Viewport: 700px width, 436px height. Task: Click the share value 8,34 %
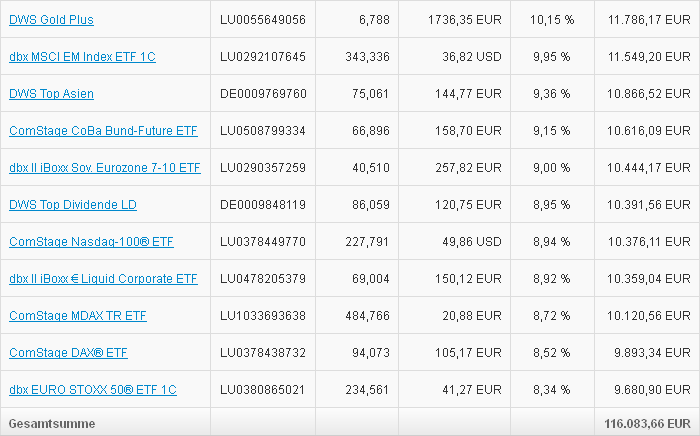pos(552,390)
